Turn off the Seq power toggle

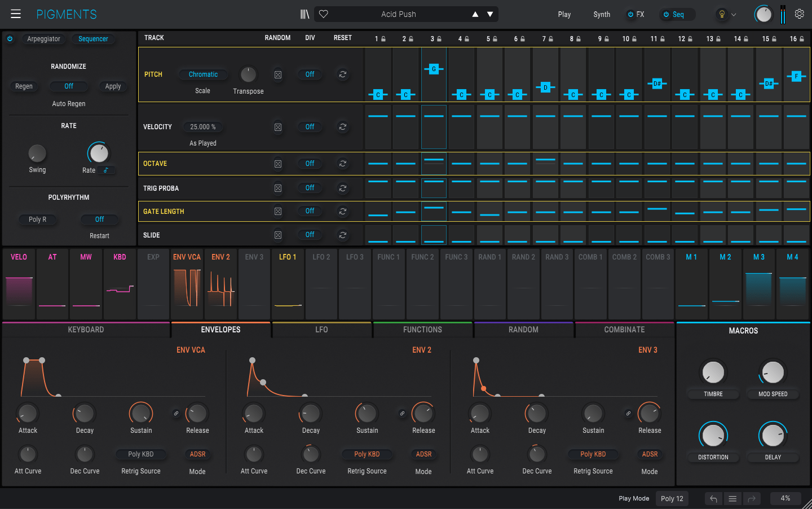click(x=665, y=14)
